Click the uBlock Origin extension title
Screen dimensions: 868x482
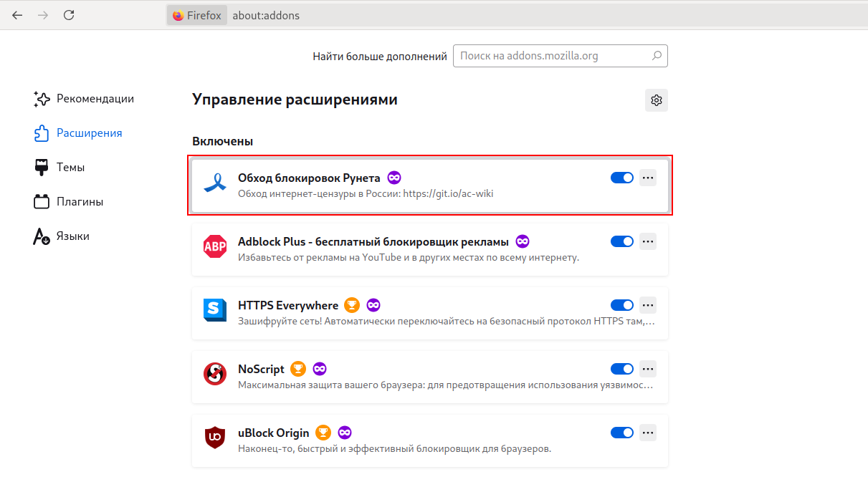(273, 433)
